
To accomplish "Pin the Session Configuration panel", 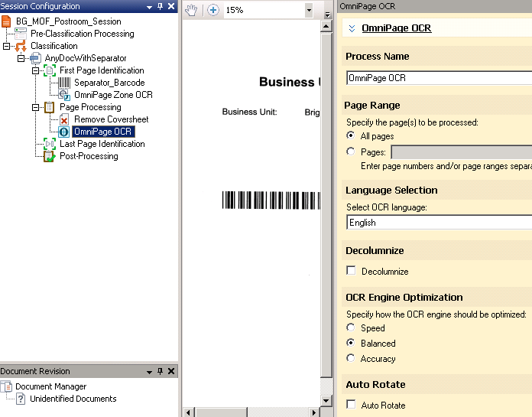I will pos(161,6).
